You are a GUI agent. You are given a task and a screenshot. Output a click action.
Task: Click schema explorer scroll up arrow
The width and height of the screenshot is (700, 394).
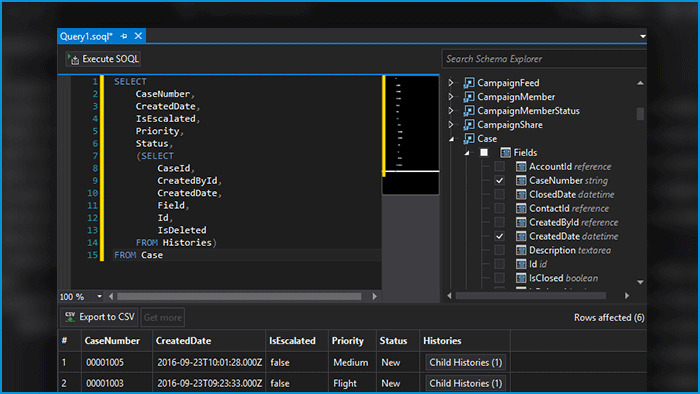(640, 83)
